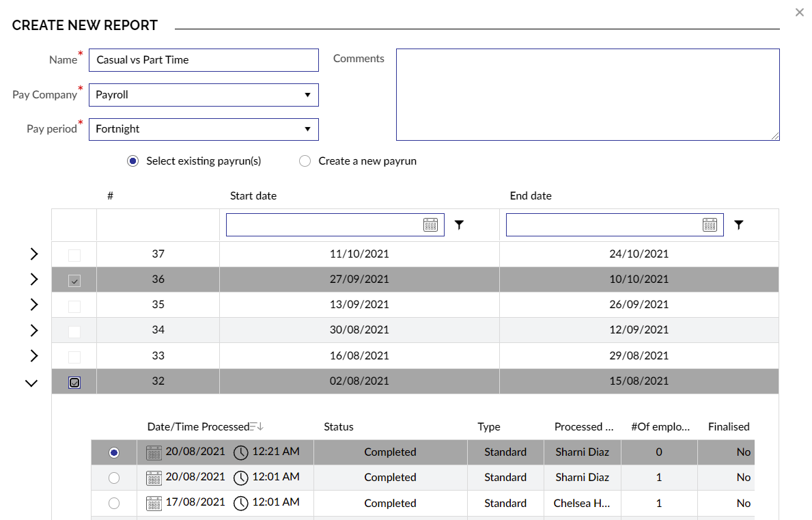Untick the checkbox for payrun 36
Image resolution: width=812 pixels, height=520 pixels.
pyautogui.click(x=74, y=280)
